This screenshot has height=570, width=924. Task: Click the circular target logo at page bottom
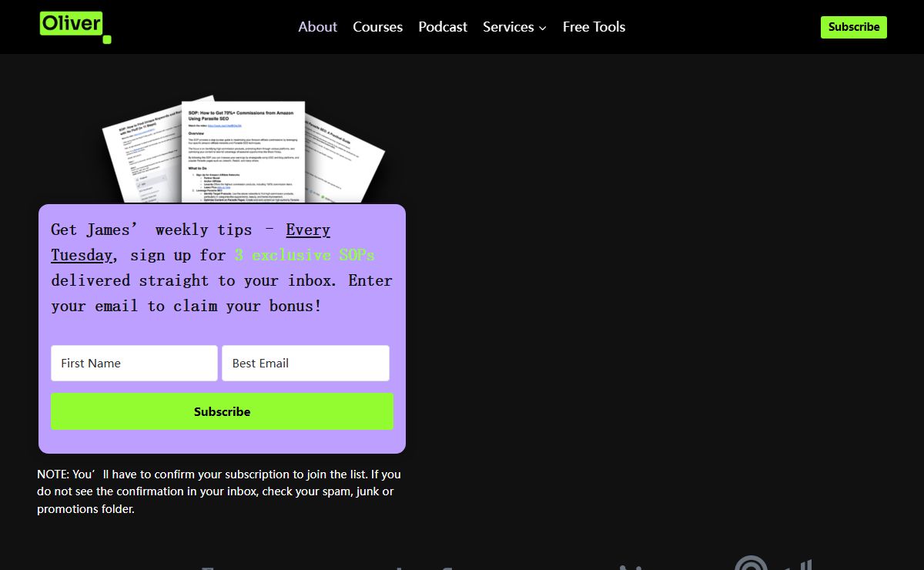click(751, 565)
